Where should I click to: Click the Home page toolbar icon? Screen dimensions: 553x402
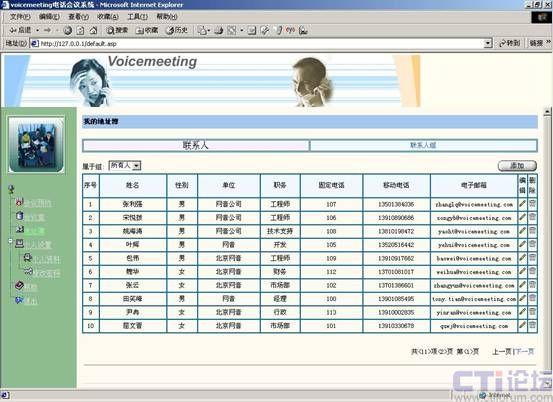[x=93, y=31]
